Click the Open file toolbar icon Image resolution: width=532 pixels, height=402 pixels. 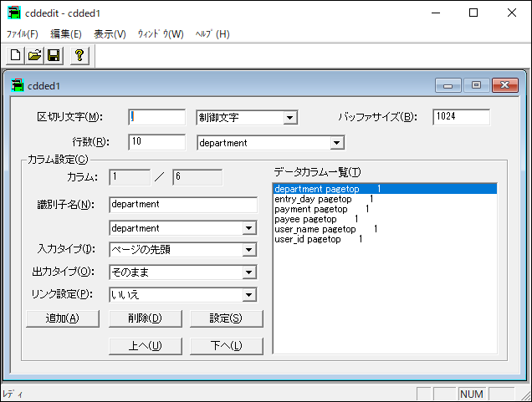point(34,55)
